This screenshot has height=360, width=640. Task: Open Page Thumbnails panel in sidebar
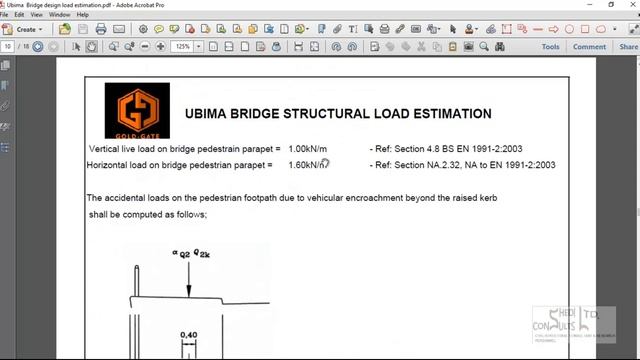(5, 65)
